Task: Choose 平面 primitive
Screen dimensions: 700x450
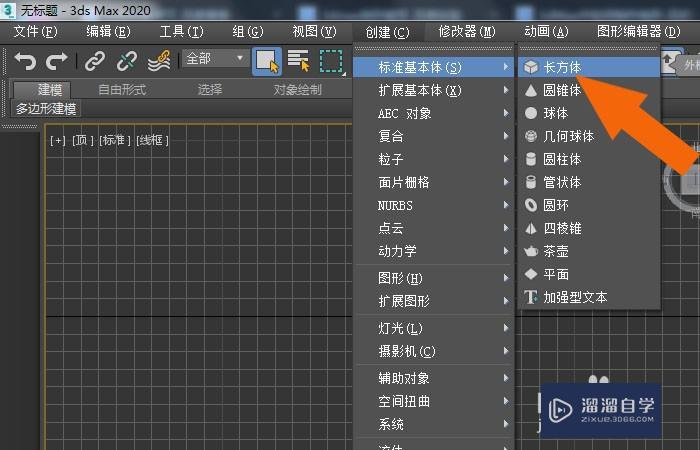Action: [x=589, y=274]
